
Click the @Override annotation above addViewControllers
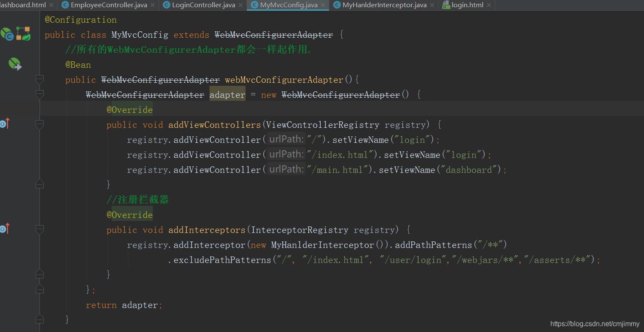coord(130,110)
